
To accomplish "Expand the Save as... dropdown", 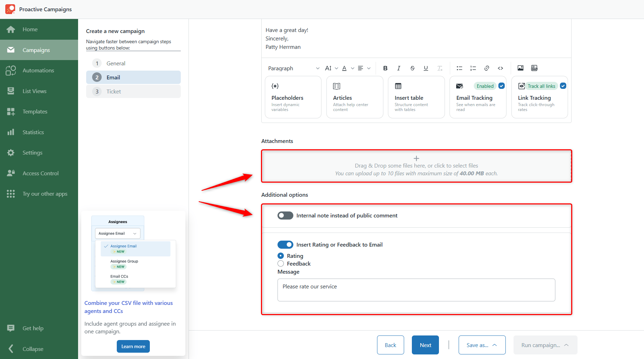I will click(x=482, y=345).
